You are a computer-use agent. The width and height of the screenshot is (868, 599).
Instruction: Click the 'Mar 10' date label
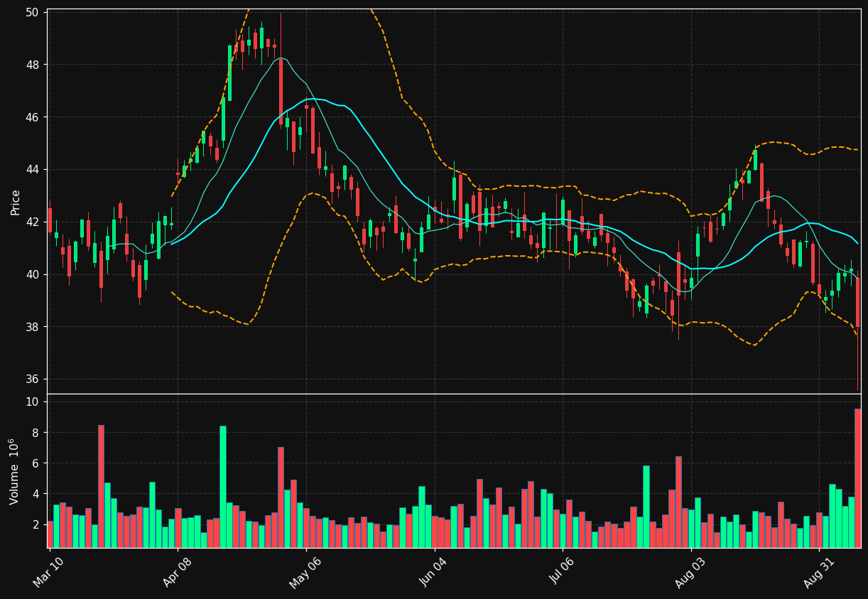tap(49, 572)
